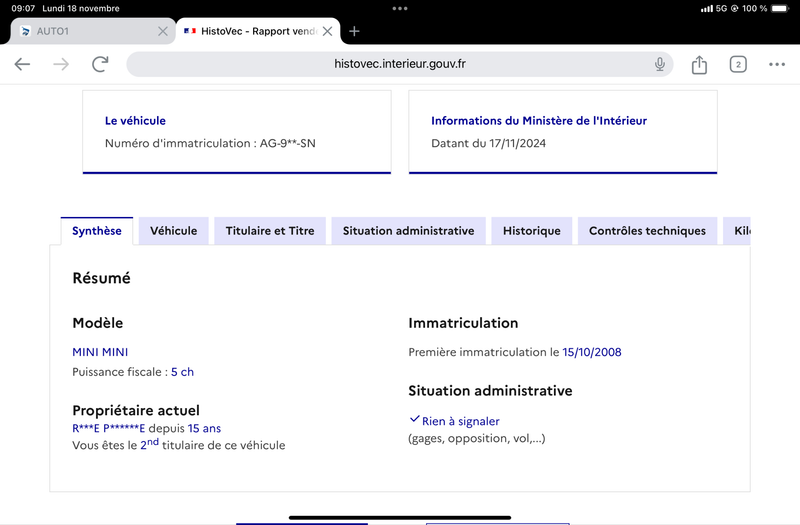The image size is (800, 525).
Task: Click the 'Immatriculation' heading
Action: point(463,323)
